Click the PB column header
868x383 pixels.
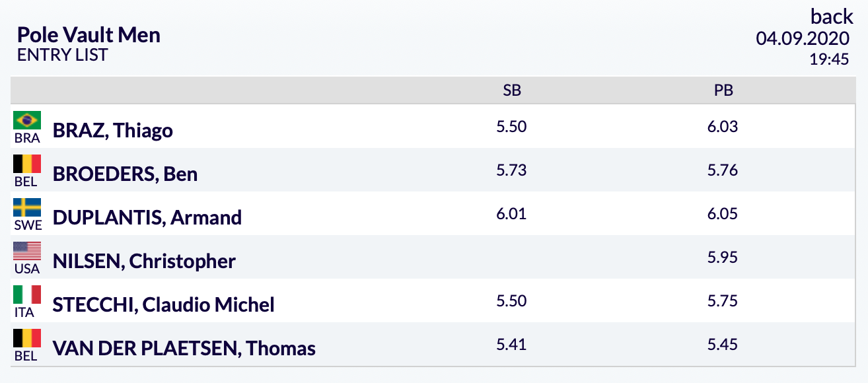pyautogui.click(x=723, y=90)
